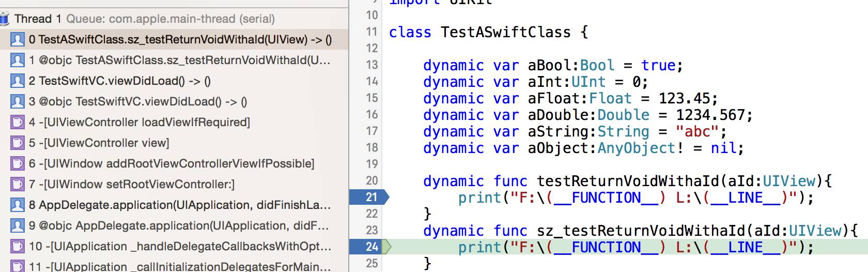Click person icon of frame 1
The image size is (868, 272).
pos(18,60)
